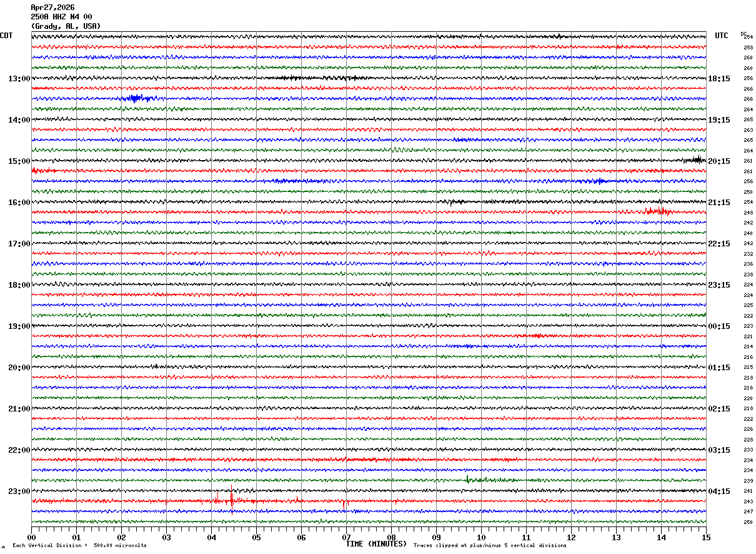
Task: Select the DC offset value 240
Action: point(748,233)
